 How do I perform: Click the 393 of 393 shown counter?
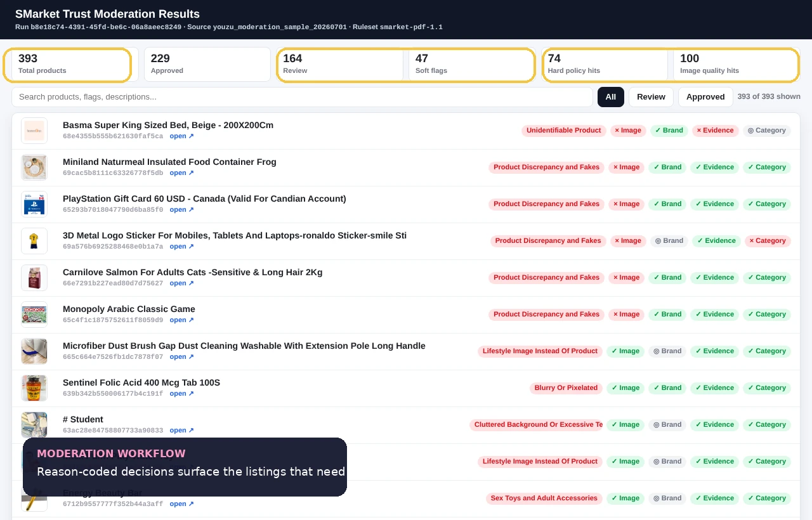point(769,96)
